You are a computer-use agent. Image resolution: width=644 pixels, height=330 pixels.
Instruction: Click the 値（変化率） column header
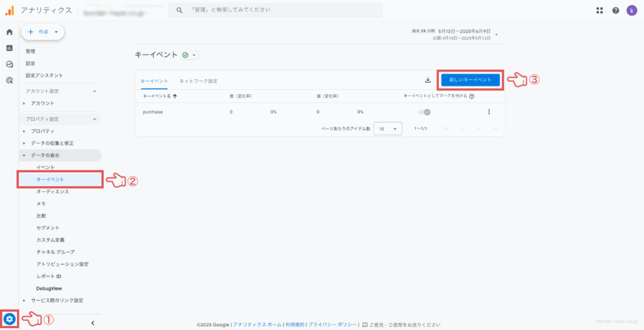(327, 96)
